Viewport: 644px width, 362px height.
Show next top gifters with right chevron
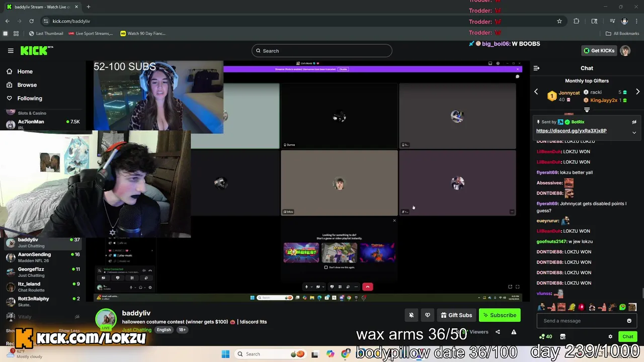click(x=637, y=92)
